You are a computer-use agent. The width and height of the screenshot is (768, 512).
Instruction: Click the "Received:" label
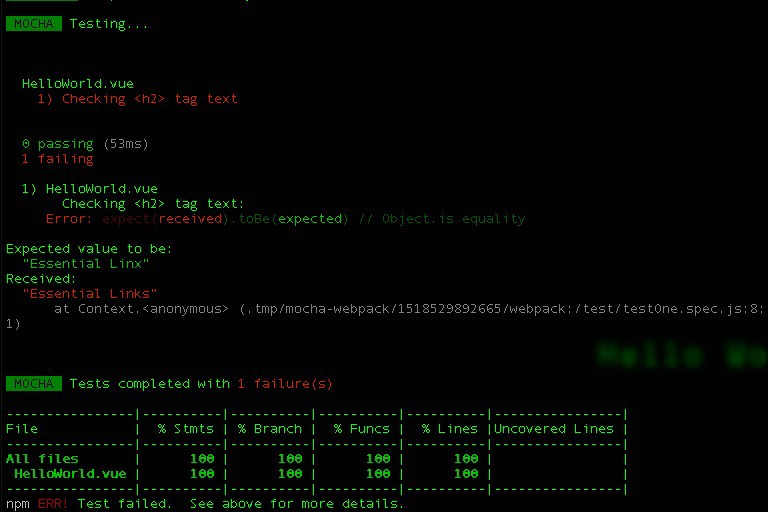pyautogui.click(x=41, y=279)
